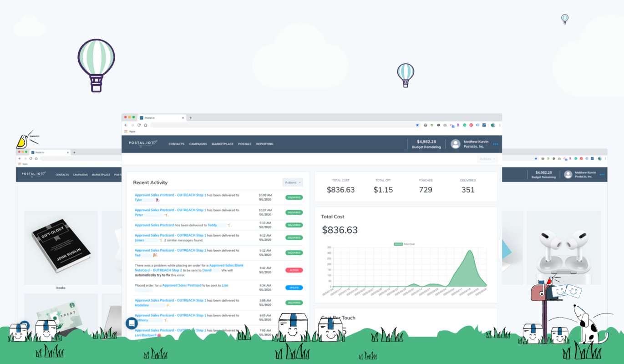624x364 pixels.
Task: Click the camera screenshot extension icon
Action: point(445,125)
